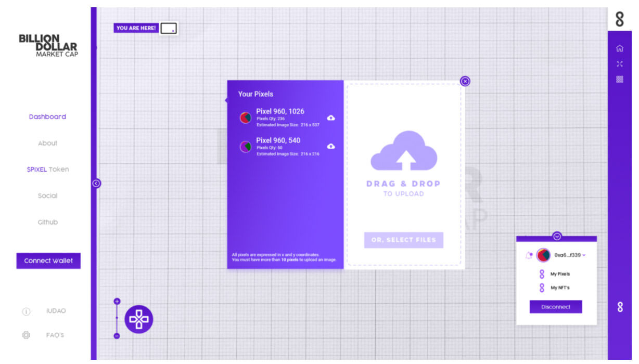Zoom out with the minus button
Viewport: 639px width, 364px height.
click(117, 336)
